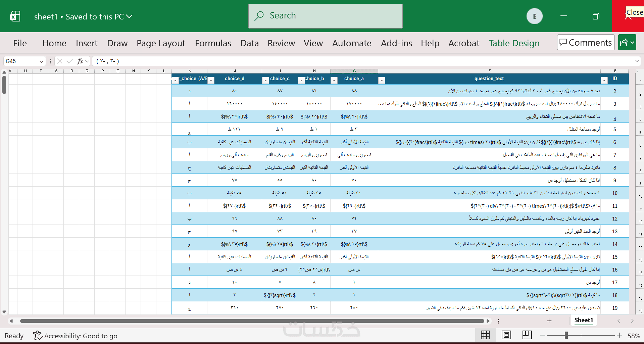Click Accessibility: Good to go status
Viewport: 644px width, 344px height.
tap(75, 336)
